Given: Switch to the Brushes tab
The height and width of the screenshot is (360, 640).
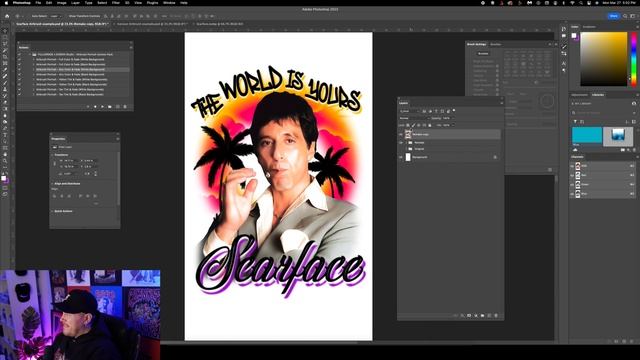Looking at the screenshot, I should [x=496, y=44].
